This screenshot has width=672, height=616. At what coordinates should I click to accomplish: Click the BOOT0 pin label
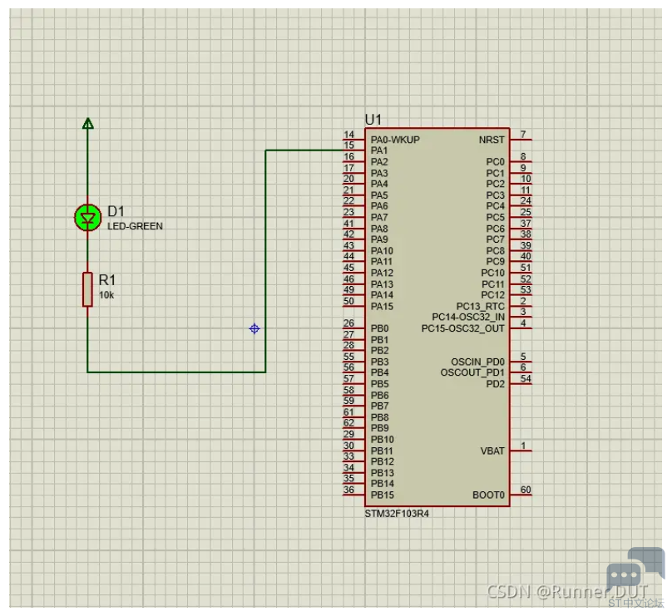point(488,495)
